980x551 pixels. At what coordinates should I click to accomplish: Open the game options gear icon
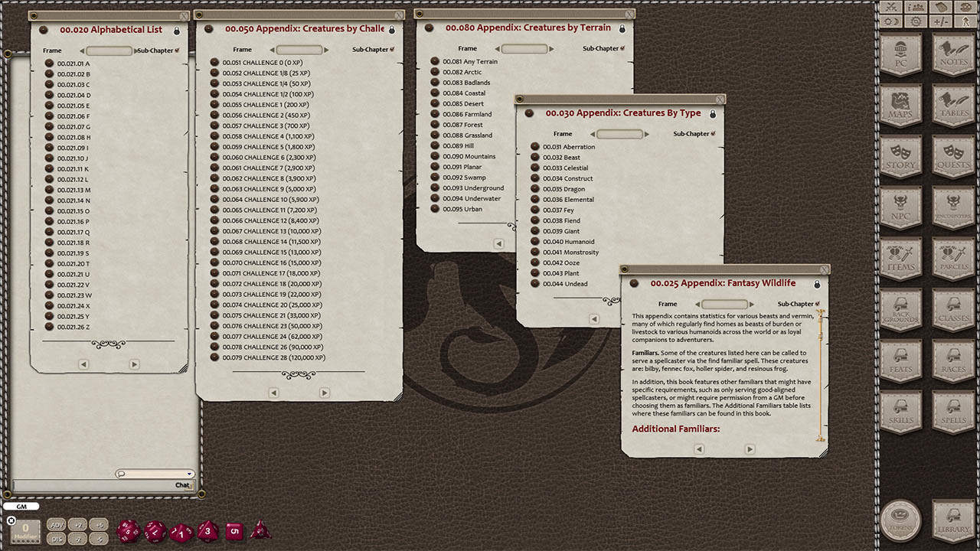pos(916,19)
